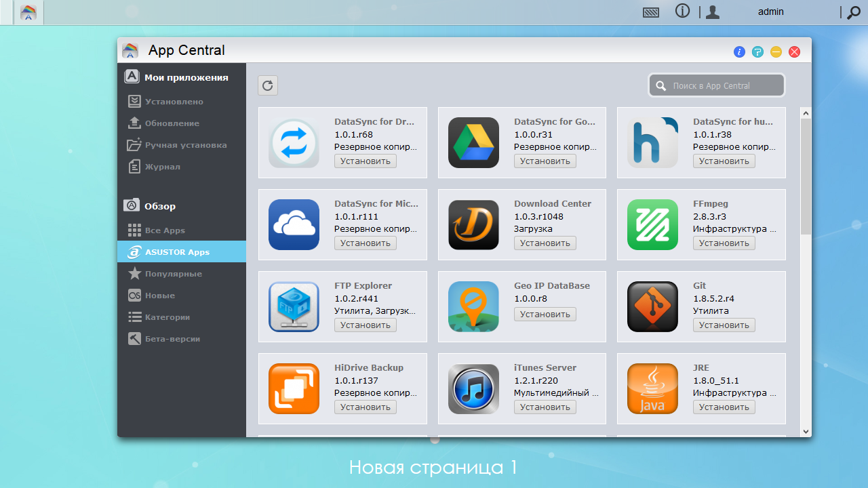Select ASUSTOR Apps in the sidebar
The height and width of the screenshot is (488, 868).
182,251
